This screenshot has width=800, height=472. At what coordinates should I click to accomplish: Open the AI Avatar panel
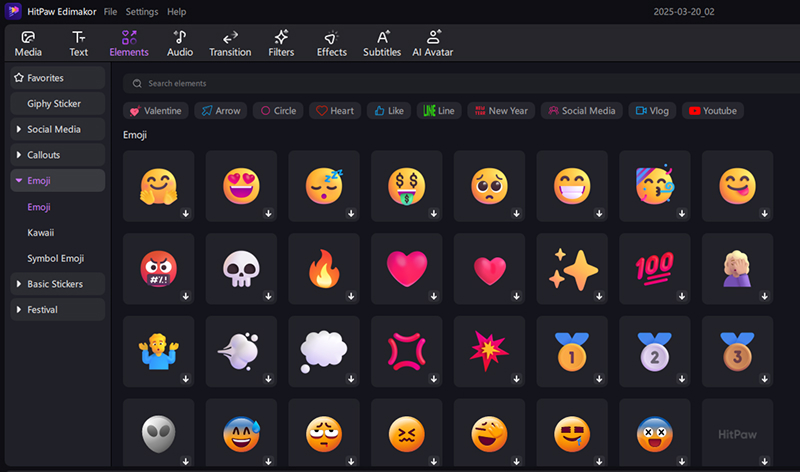click(433, 43)
